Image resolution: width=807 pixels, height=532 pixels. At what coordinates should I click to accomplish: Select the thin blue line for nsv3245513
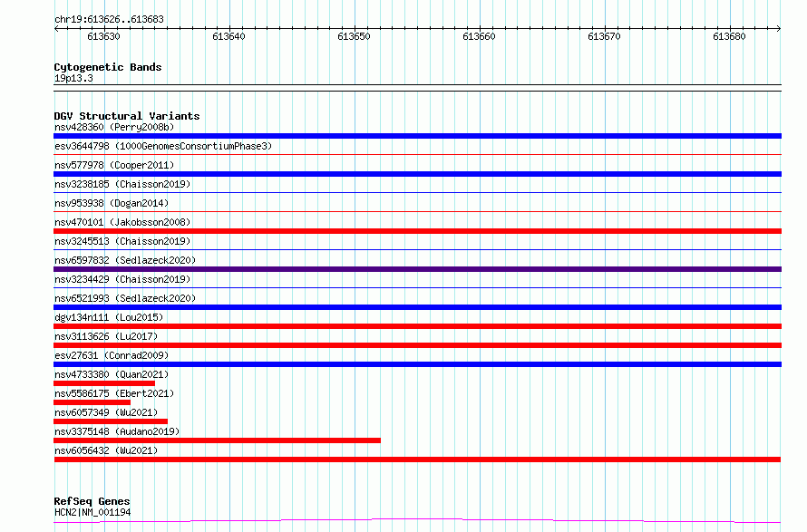pyautogui.click(x=417, y=249)
